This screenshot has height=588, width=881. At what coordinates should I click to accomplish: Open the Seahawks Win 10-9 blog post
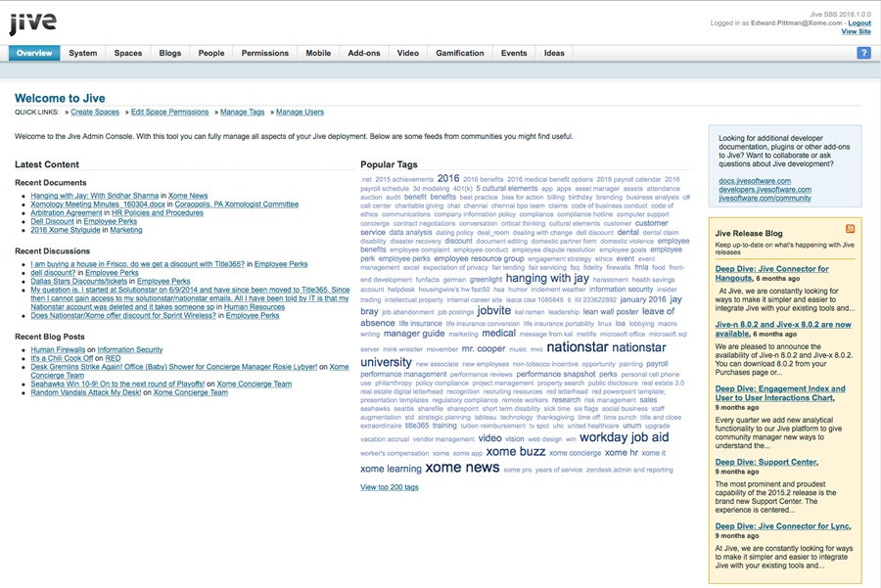click(117, 384)
